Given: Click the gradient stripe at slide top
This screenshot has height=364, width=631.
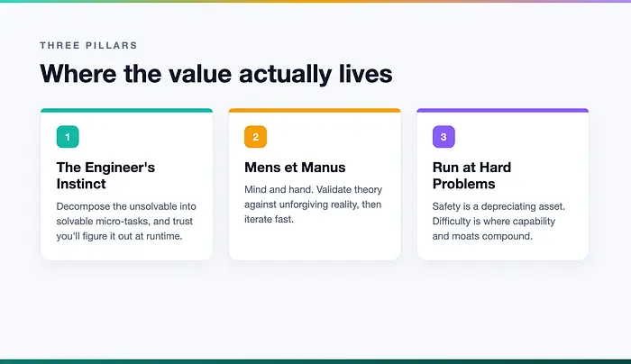Looking at the screenshot, I should [x=315, y=1].
